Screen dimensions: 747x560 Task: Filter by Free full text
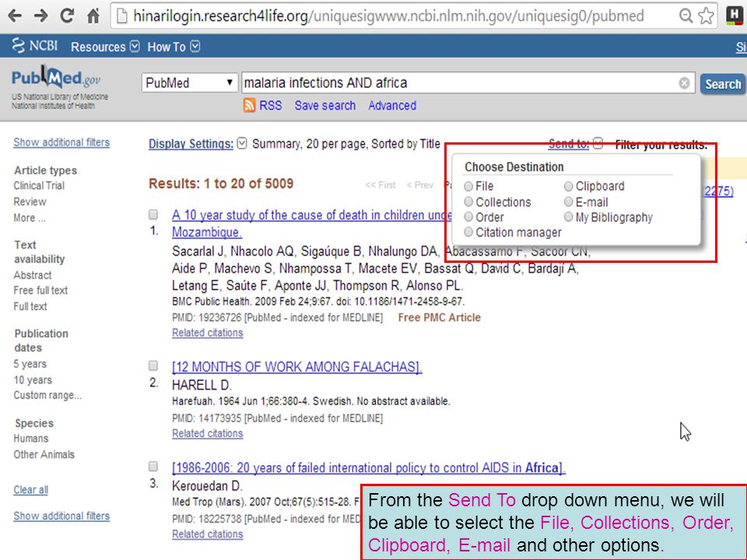pos(40,290)
